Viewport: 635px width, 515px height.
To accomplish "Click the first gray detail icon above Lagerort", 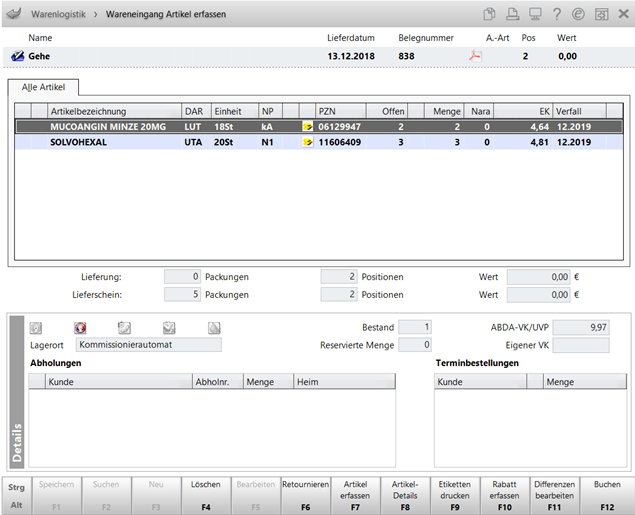I will pyautogui.click(x=36, y=328).
